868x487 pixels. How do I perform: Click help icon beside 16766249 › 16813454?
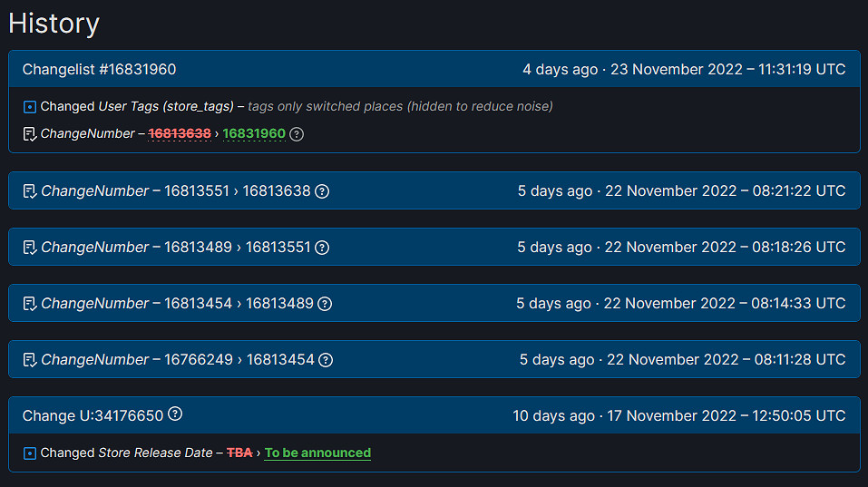326,360
